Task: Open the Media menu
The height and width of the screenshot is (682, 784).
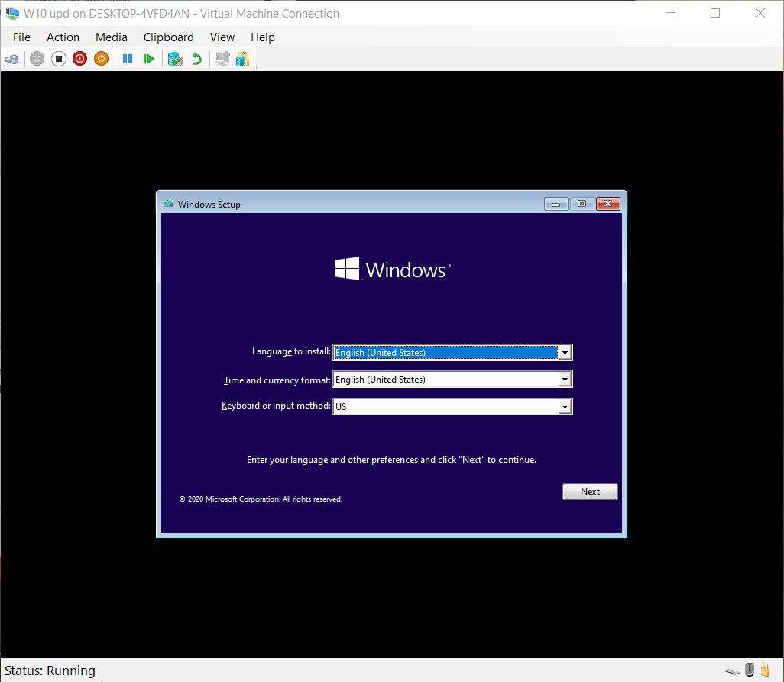Action: [111, 37]
